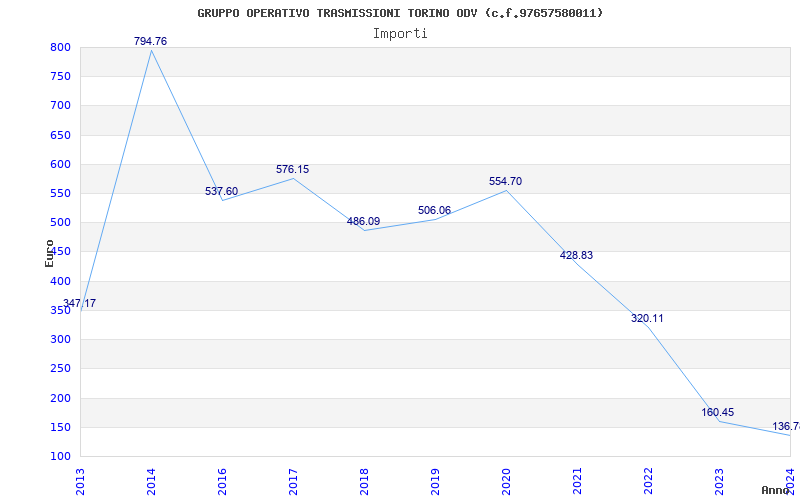Click the 2018 x-axis label

tap(364, 481)
